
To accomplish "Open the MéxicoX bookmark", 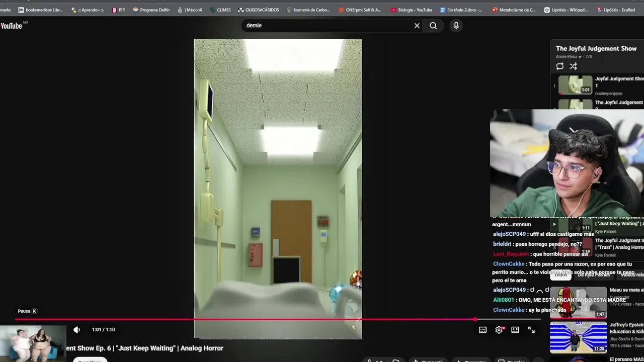I will coord(190,10).
